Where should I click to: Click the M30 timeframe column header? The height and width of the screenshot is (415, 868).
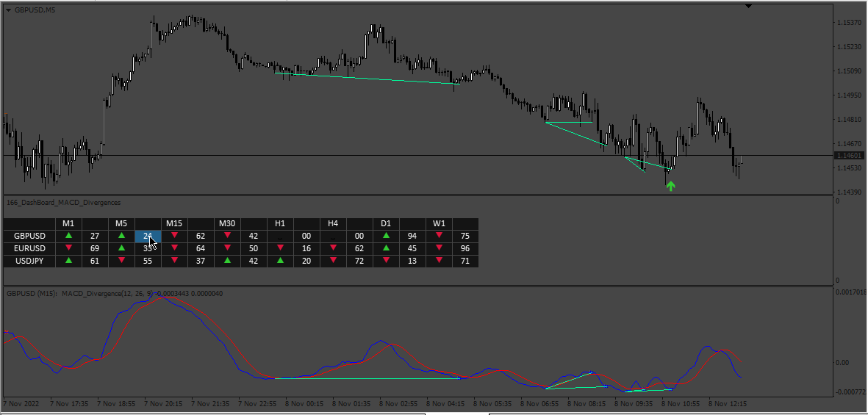click(227, 223)
